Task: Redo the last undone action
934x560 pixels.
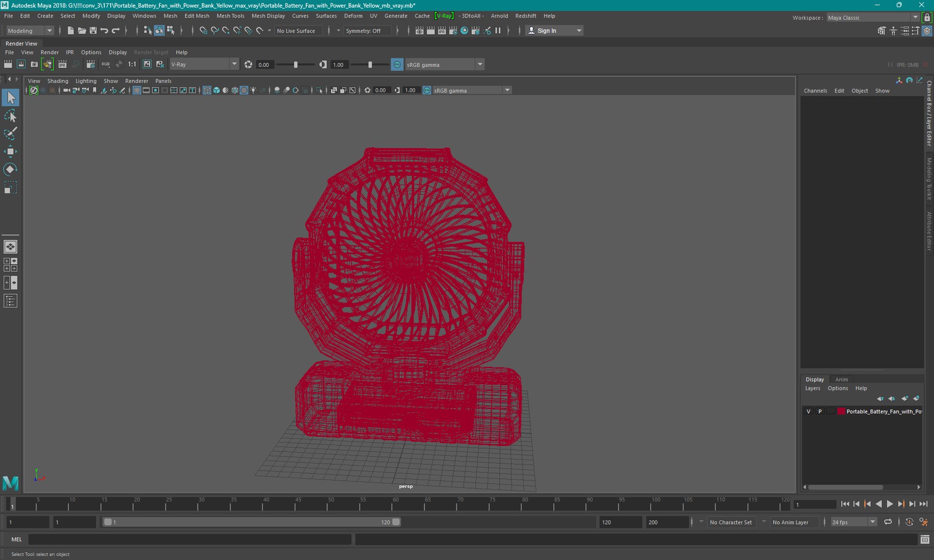Action: pos(116,31)
